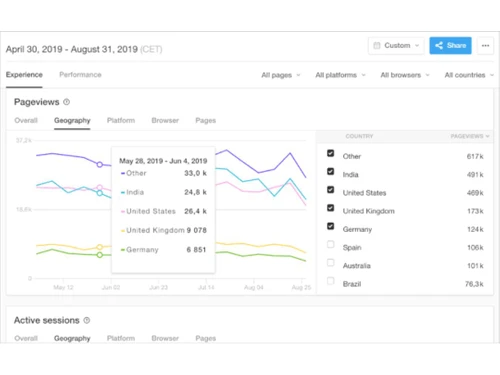This screenshot has height=375, width=500.
Task: Expand the All countries filter
Action: pos(469,75)
